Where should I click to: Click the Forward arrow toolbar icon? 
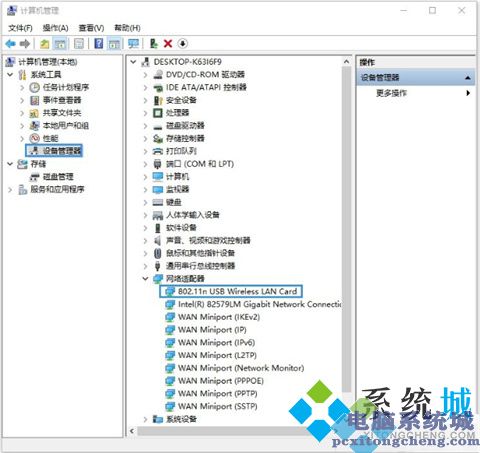25,44
